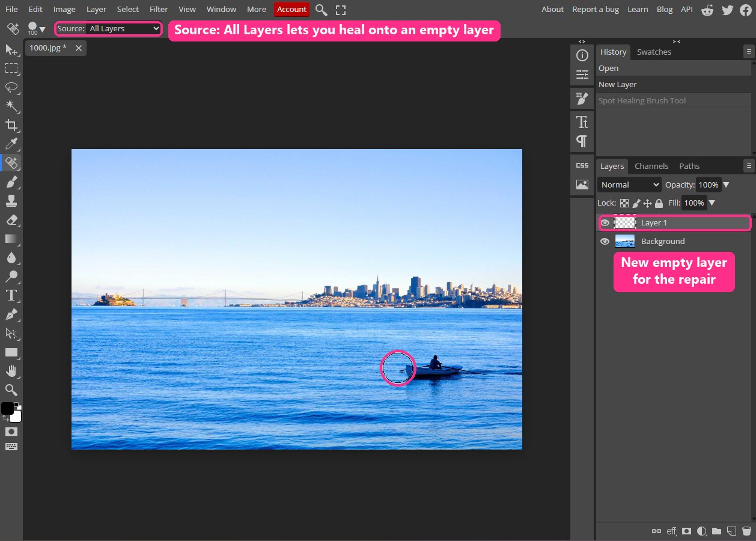Open the CSS panel icon
This screenshot has width=756, height=541.
coord(582,165)
